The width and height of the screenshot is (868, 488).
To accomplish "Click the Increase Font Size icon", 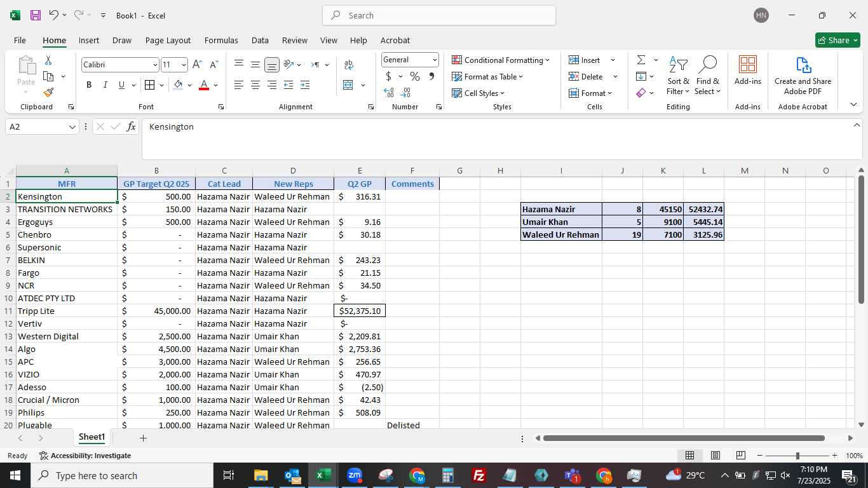I will 197,65.
